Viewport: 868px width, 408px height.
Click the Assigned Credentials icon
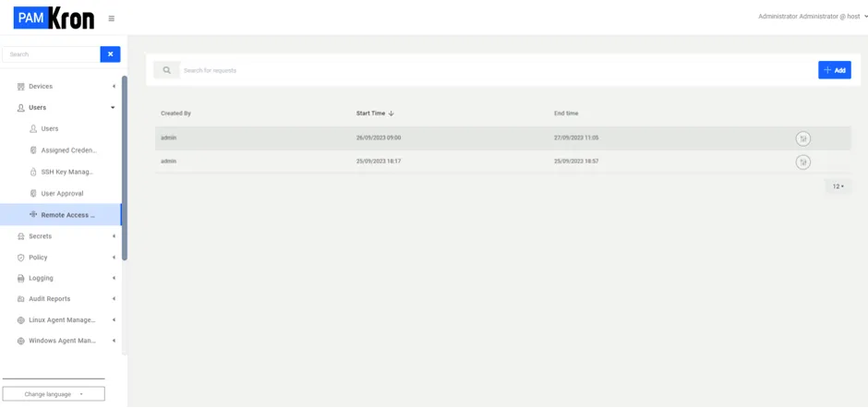pos(33,150)
